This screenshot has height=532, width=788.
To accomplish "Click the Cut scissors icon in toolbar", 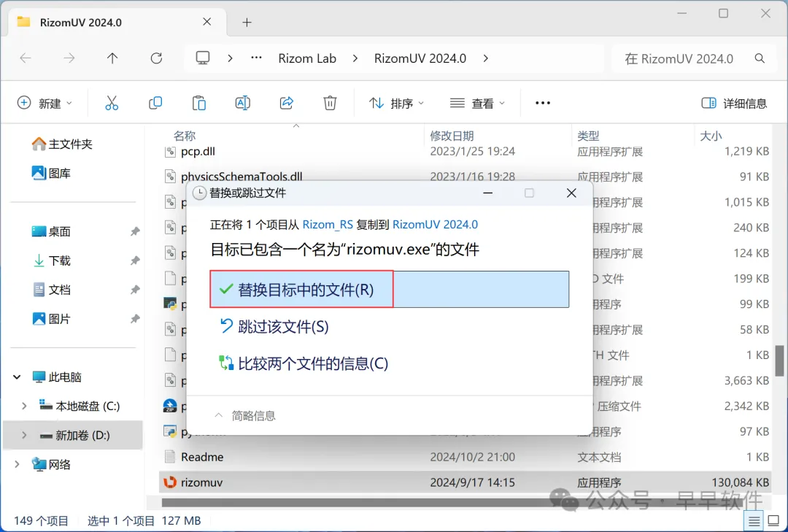I will [x=112, y=103].
